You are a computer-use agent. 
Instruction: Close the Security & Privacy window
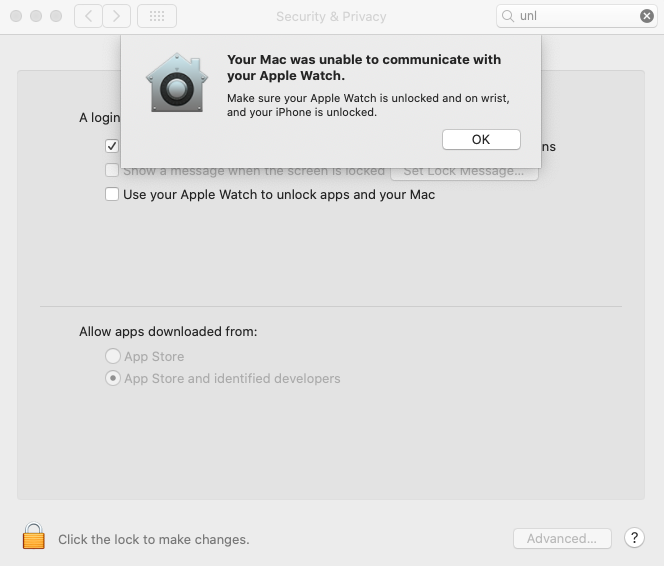coord(16,16)
